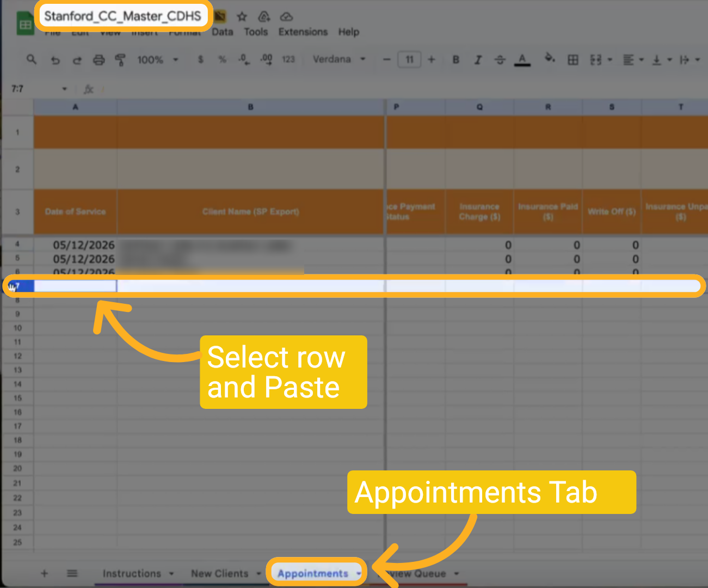708x588 pixels.
Task: Switch to the New Clients sheet tab
Action: pyautogui.click(x=219, y=573)
